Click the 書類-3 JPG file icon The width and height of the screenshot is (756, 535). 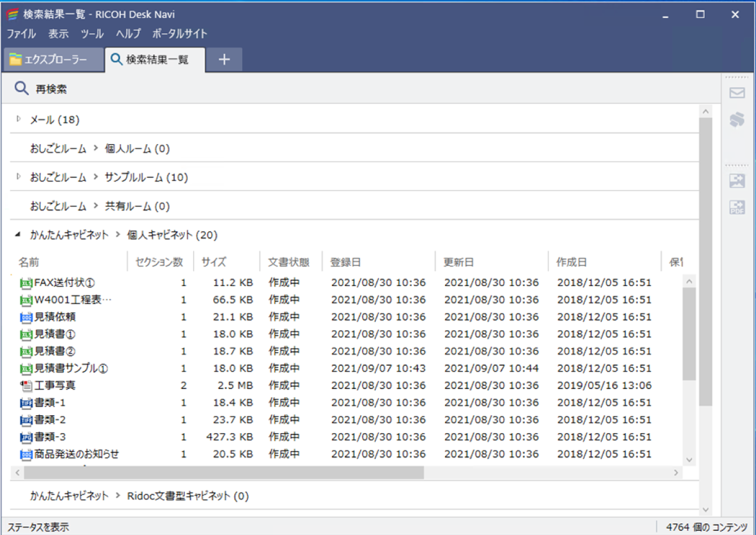26,437
